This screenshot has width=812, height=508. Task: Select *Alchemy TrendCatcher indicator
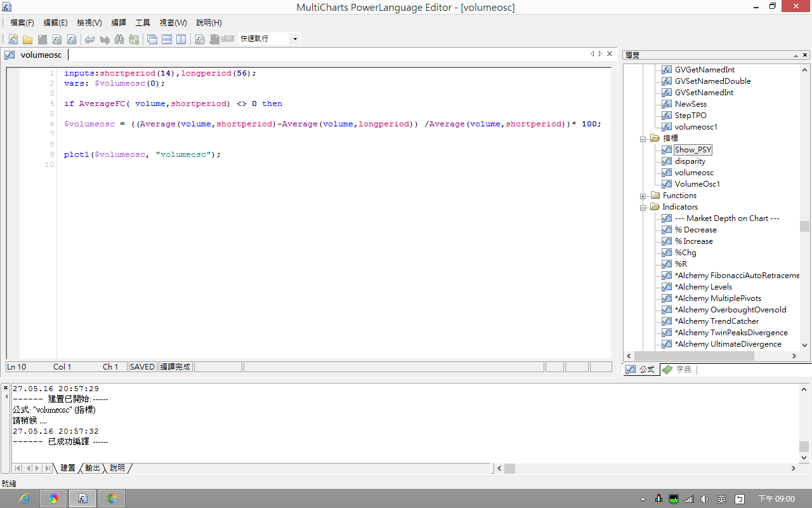point(717,321)
